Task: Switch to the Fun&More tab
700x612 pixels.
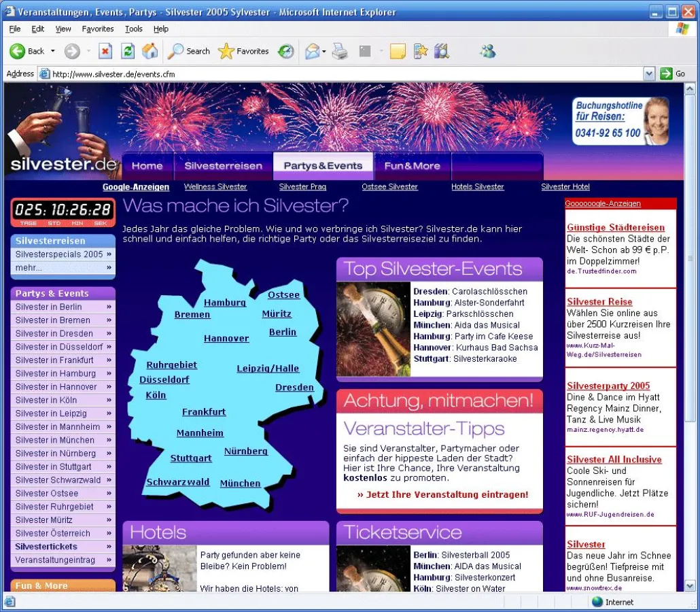Action: pos(413,166)
